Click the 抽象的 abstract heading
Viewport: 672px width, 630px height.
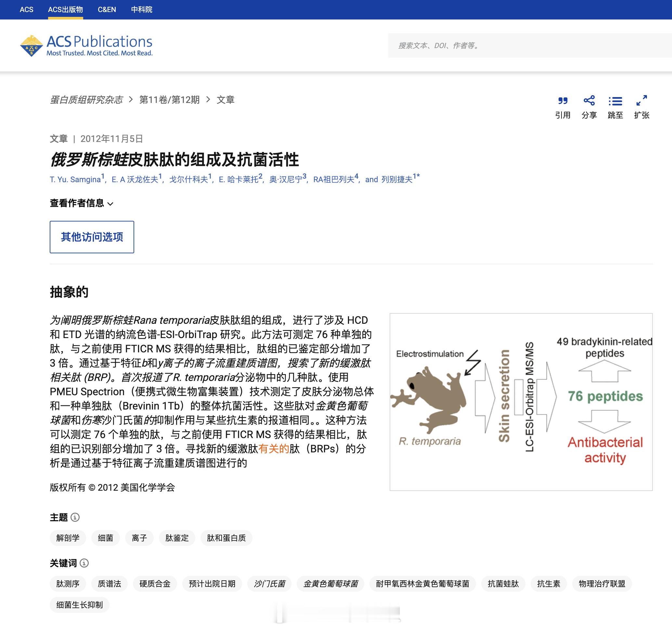pyautogui.click(x=69, y=292)
